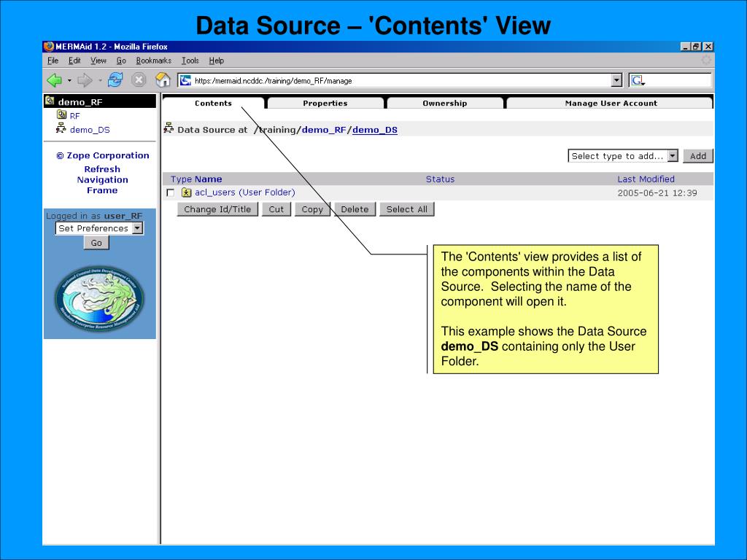Click the demo_RF folder icon in sidebar
Viewport: 747px width, 560px height.
(x=49, y=101)
